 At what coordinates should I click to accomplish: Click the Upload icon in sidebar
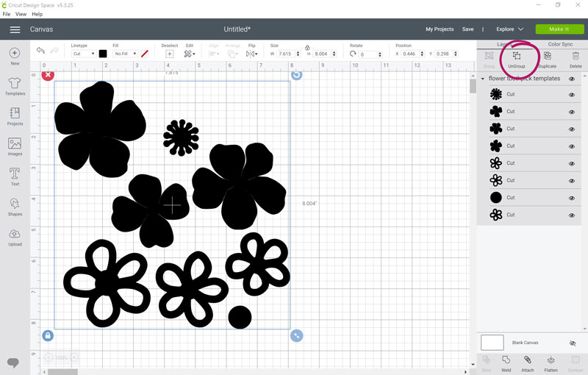click(x=15, y=238)
